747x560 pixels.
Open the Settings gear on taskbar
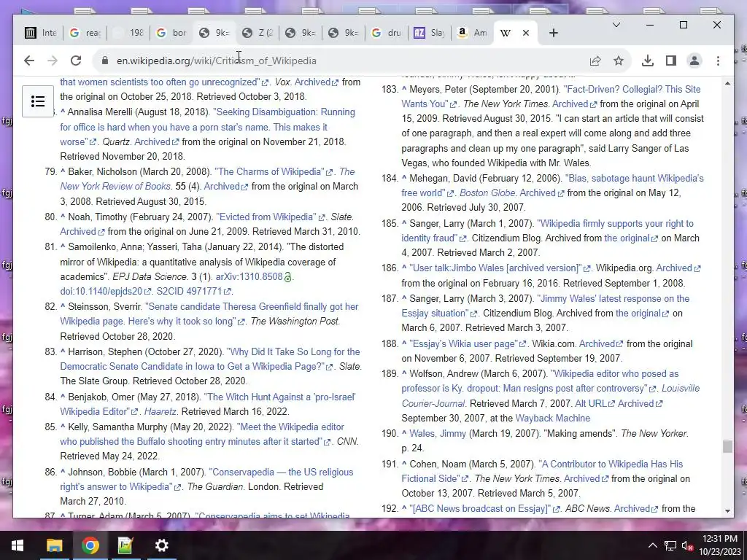point(161,545)
